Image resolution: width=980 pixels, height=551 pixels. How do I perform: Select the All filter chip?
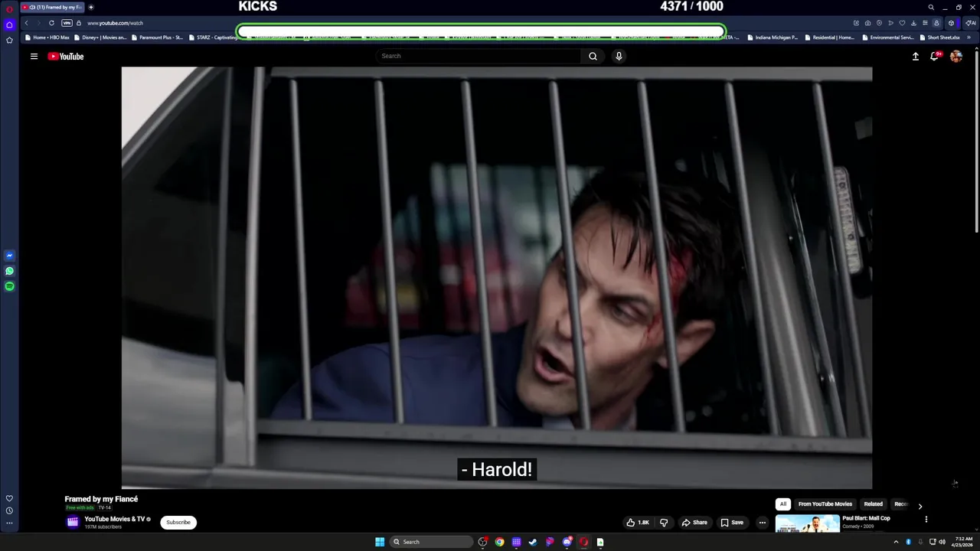[x=783, y=504]
